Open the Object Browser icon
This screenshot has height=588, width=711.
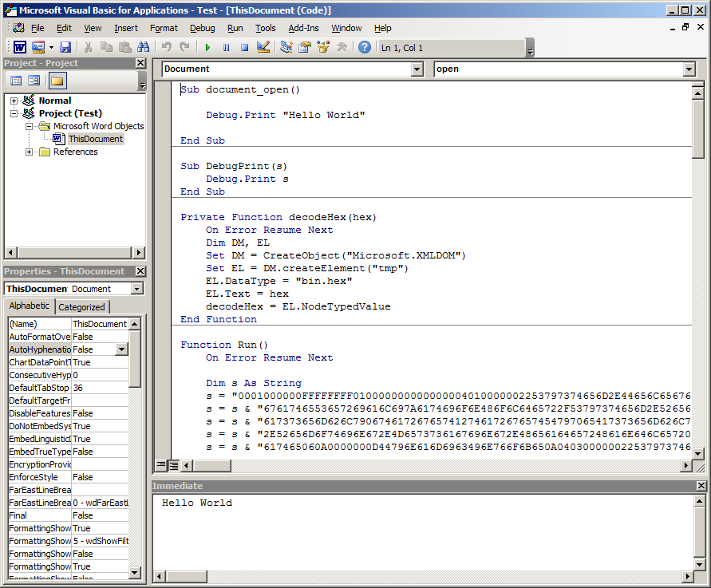(322, 46)
